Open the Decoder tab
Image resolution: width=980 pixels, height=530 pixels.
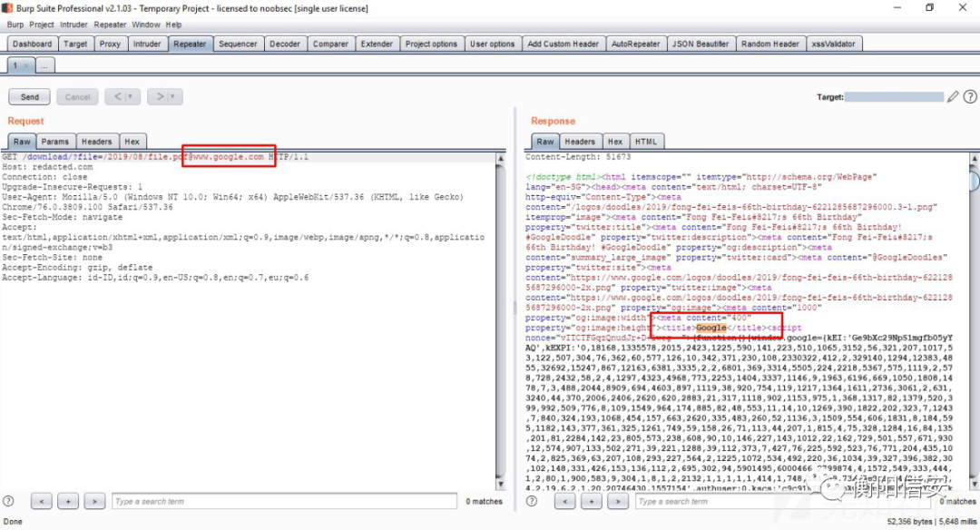pyautogui.click(x=285, y=44)
